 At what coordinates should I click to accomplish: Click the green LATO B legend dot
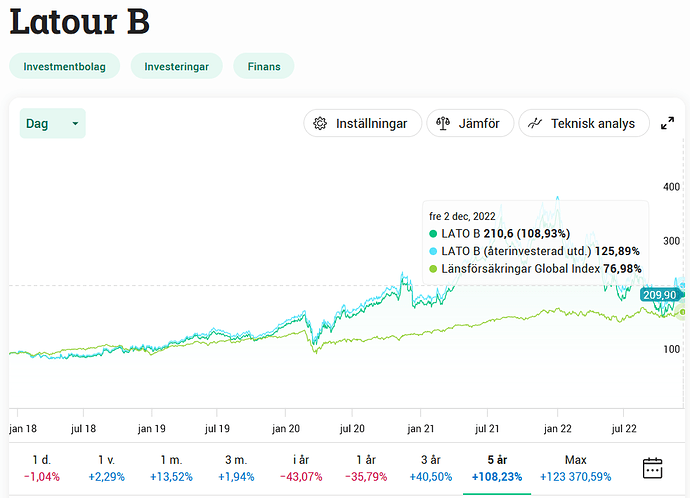[433, 234]
